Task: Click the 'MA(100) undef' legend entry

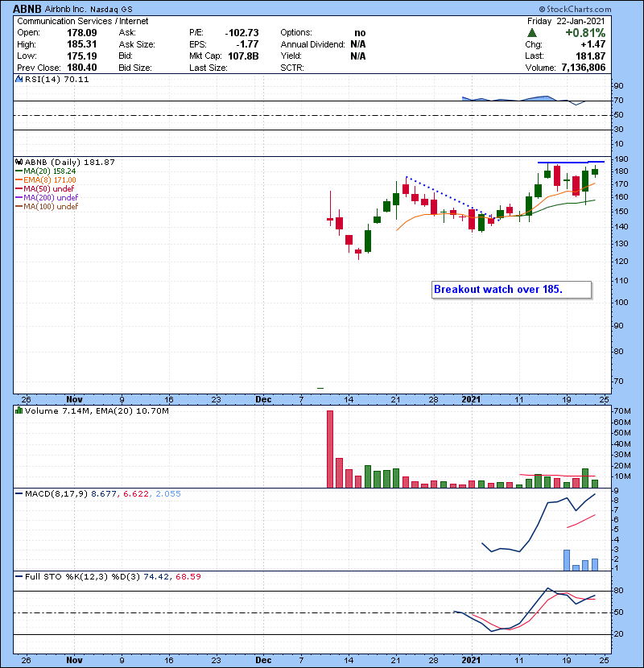Action: click(x=51, y=206)
